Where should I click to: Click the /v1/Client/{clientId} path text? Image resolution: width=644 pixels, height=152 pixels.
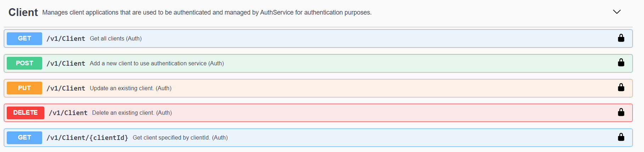87,138
